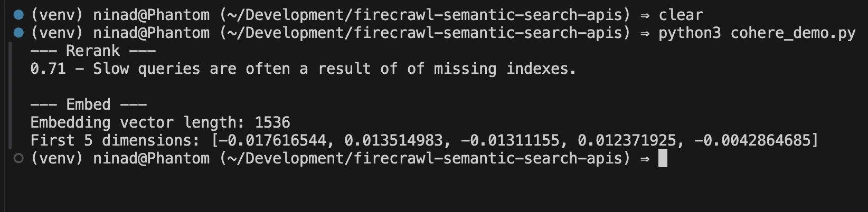The image size is (868, 212).
Task: Click the dimension value -0.01311155
Action: click(510, 140)
